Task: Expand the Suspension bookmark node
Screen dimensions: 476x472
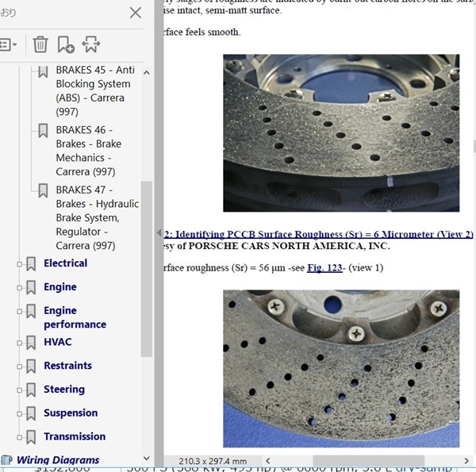Action: (x=19, y=414)
